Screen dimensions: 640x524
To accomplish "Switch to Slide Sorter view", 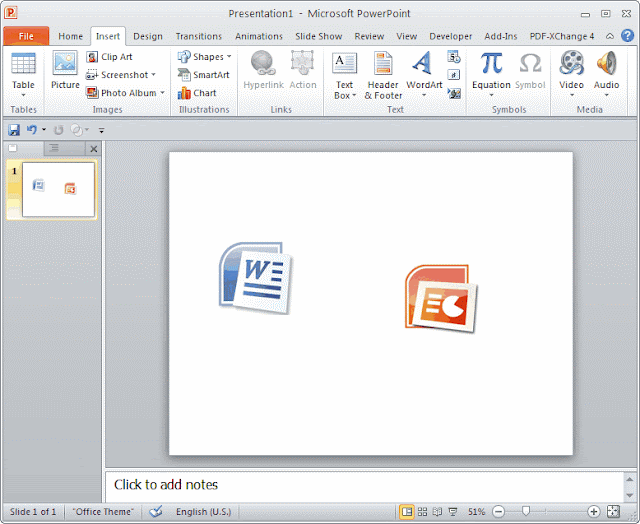I will pyautogui.click(x=422, y=511).
